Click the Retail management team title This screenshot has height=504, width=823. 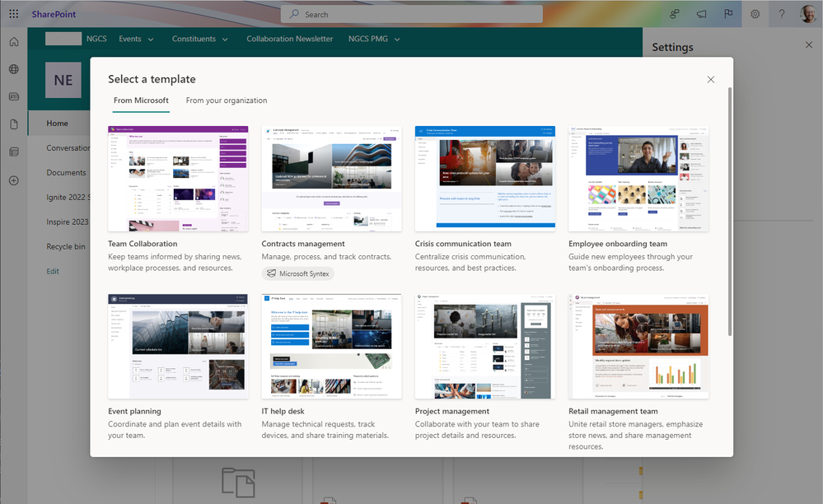(613, 411)
